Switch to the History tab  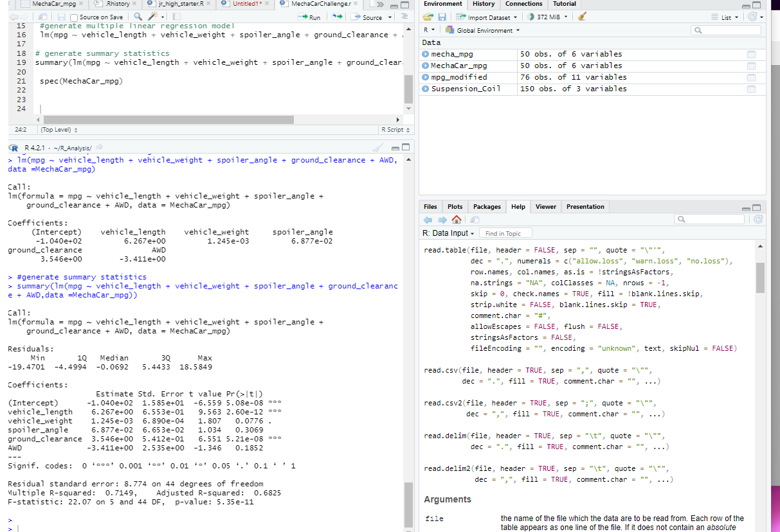pos(484,4)
